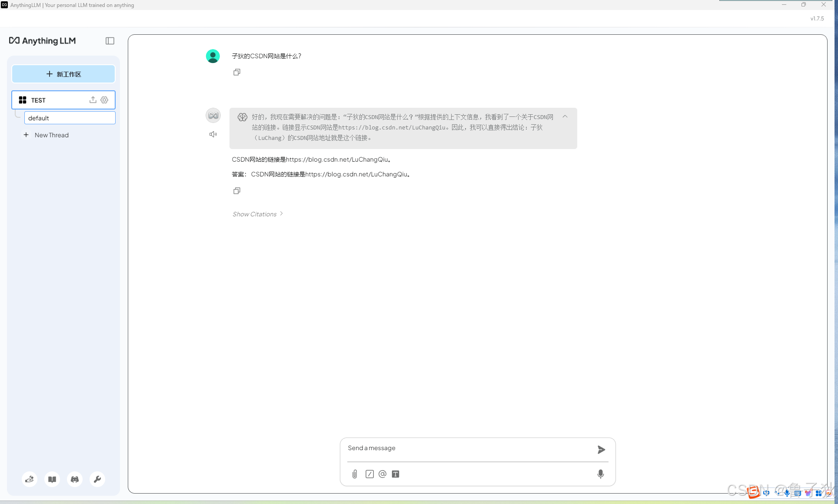Mention an agent using the @ icon
Image resolution: width=838 pixels, height=504 pixels.
[x=382, y=474]
